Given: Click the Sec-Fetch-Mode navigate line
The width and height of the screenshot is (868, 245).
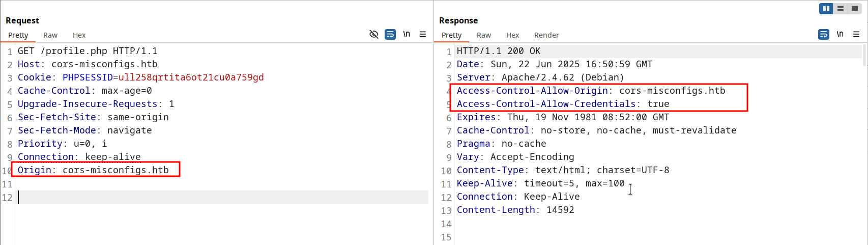Looking at the screenshot, I should [85, 130].
